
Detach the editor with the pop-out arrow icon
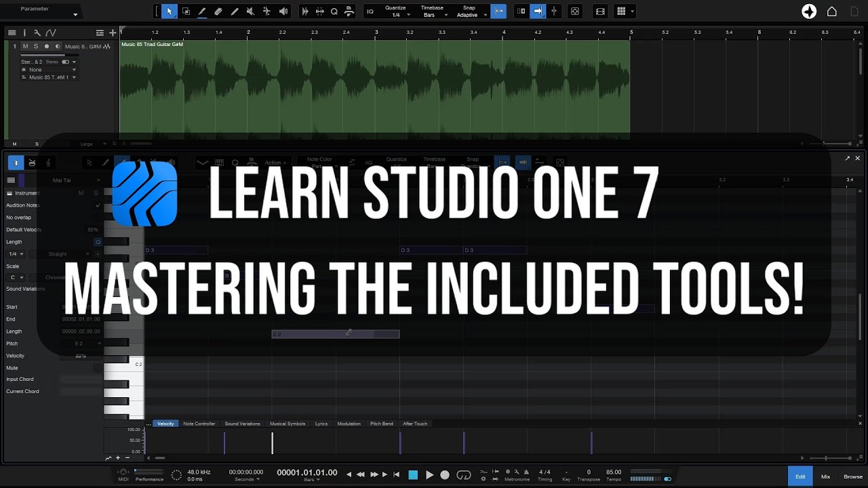tap(847, 158)
